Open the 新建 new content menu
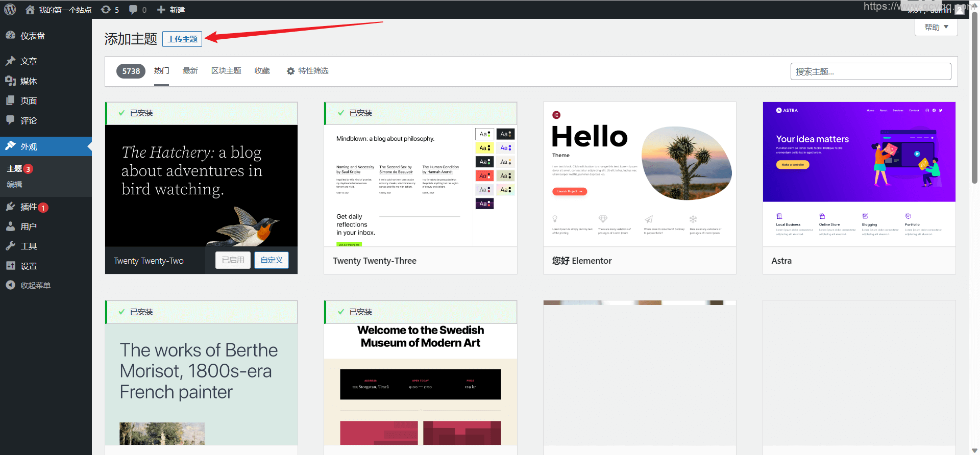Image resolution: width=980 pixels, height=455 pixels. click(171, 10)
